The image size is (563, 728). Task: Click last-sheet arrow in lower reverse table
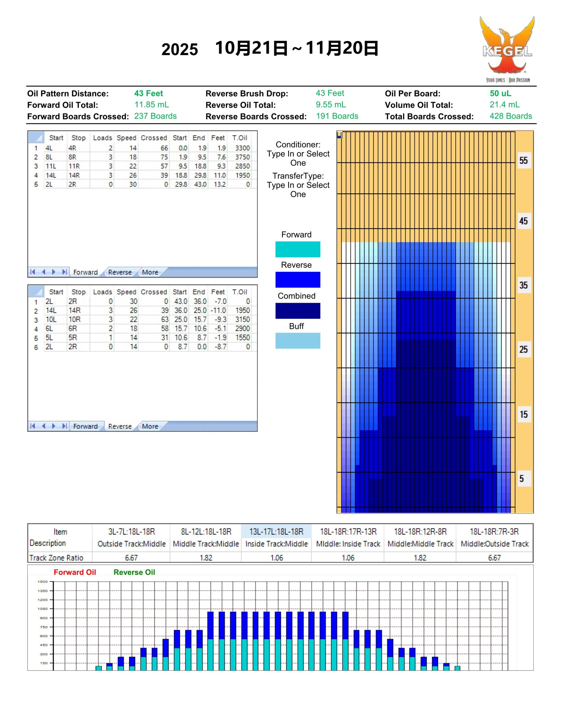click(x=64, y=426)
